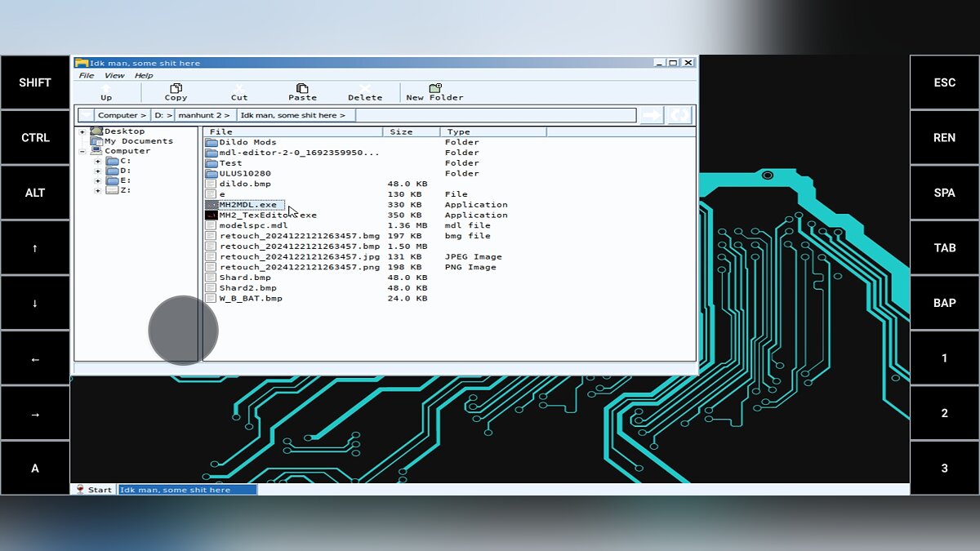Click the Delete toolbar icon
Viewport: 980px width, 551px height.
pyautogui.click(x=365, y=88)
